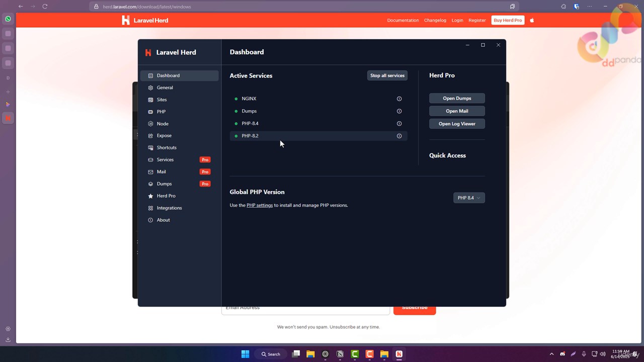644x362 pixels.
Task: Stop all services
Action: pyautogui.click(x=387, y=75)
